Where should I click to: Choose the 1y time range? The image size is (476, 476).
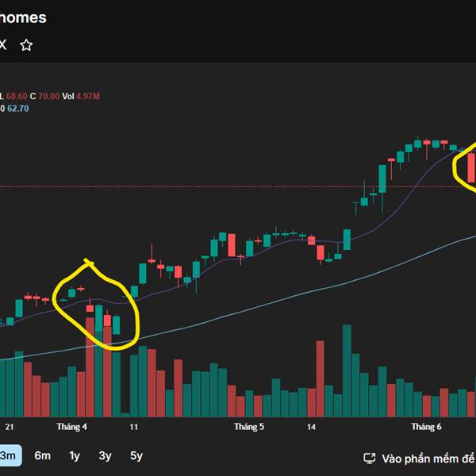[x=75, y=455]
